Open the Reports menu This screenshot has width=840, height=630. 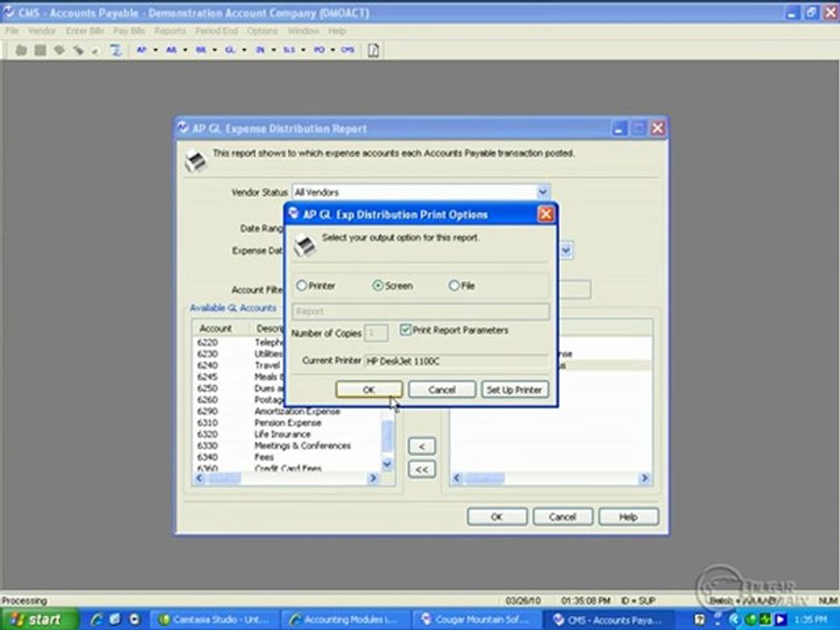coord(170,31)
